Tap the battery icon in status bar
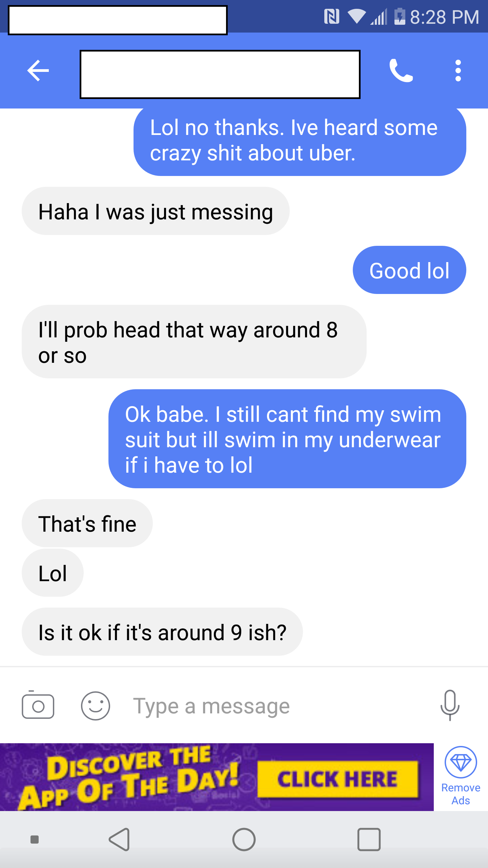 (400, 16)
